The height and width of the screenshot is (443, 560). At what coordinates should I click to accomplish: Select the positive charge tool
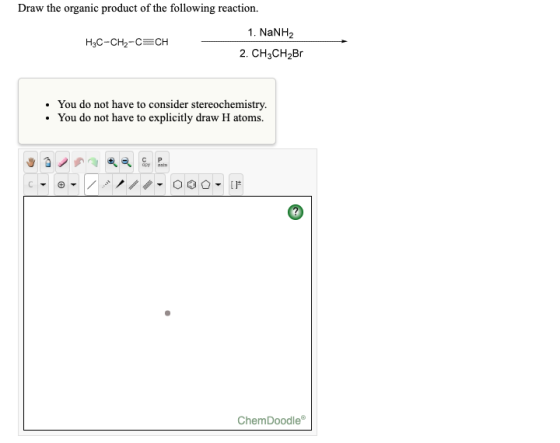[61, 185]
